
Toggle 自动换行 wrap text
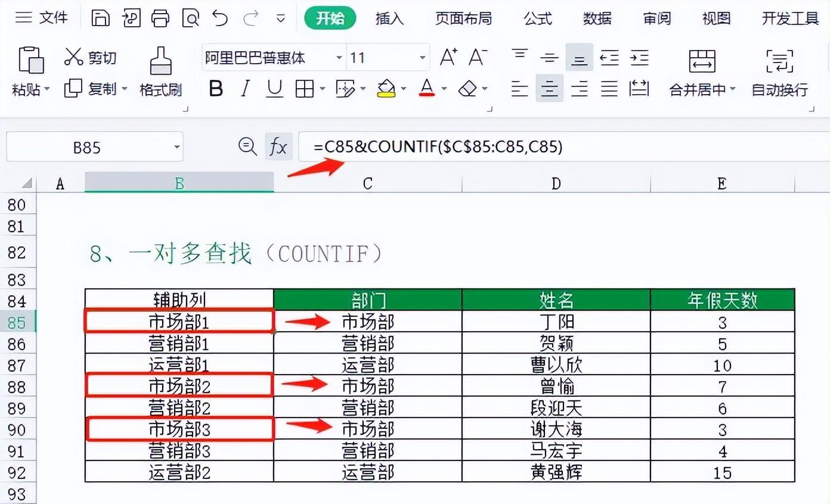(780, 73)
